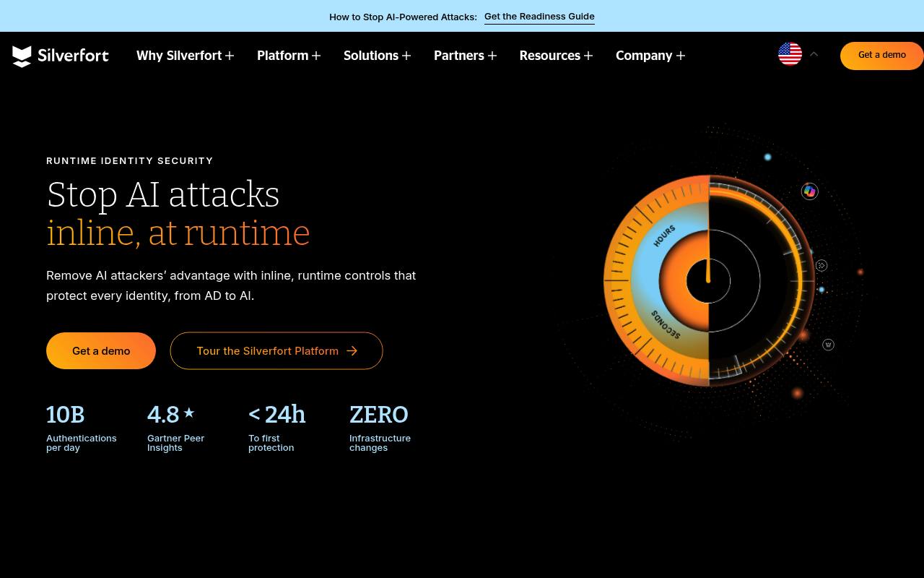Viewport: 924px width, 578px height.
Task: Click the colorful Copilot icon on the dial graphic
Action: 809,191
